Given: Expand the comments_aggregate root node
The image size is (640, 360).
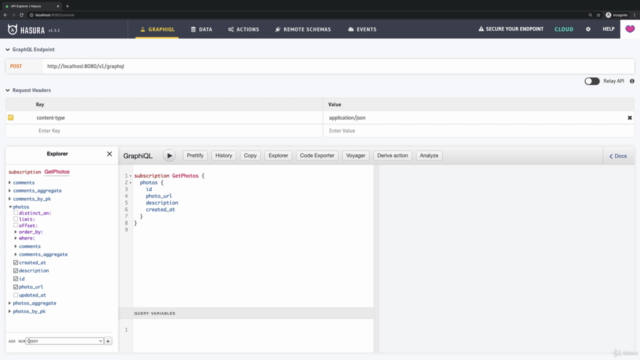Looking at the screenshot, I should click(10, 191).
